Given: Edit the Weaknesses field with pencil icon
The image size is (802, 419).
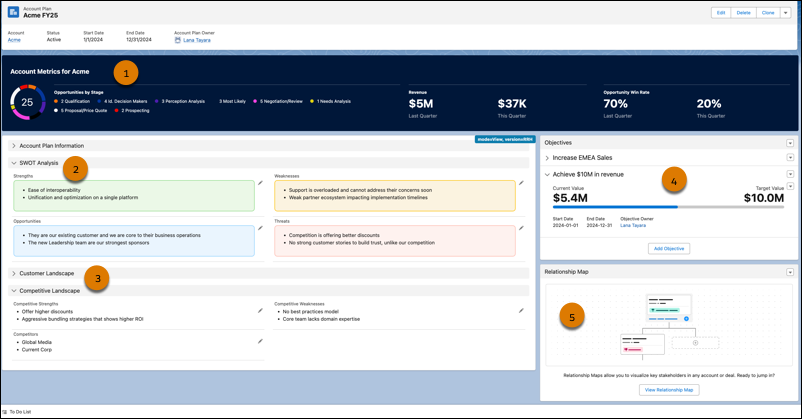Looking at the screenshot, I should 521,183.
